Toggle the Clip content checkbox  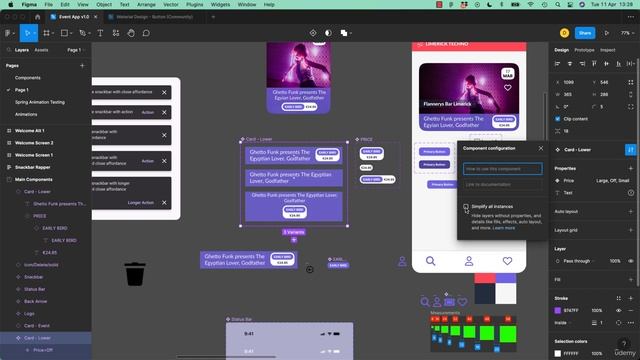(558, 119)
